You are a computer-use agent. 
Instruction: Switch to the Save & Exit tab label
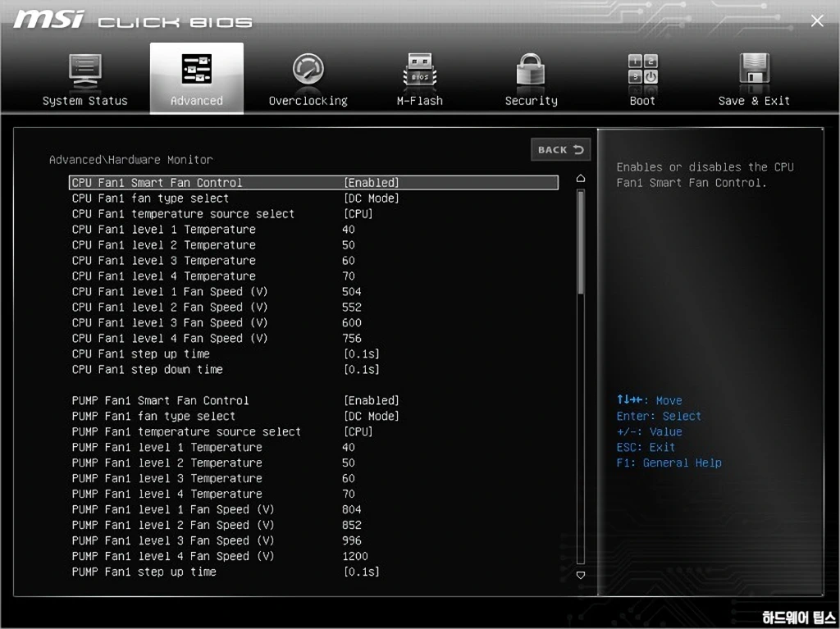click(754, 101)
